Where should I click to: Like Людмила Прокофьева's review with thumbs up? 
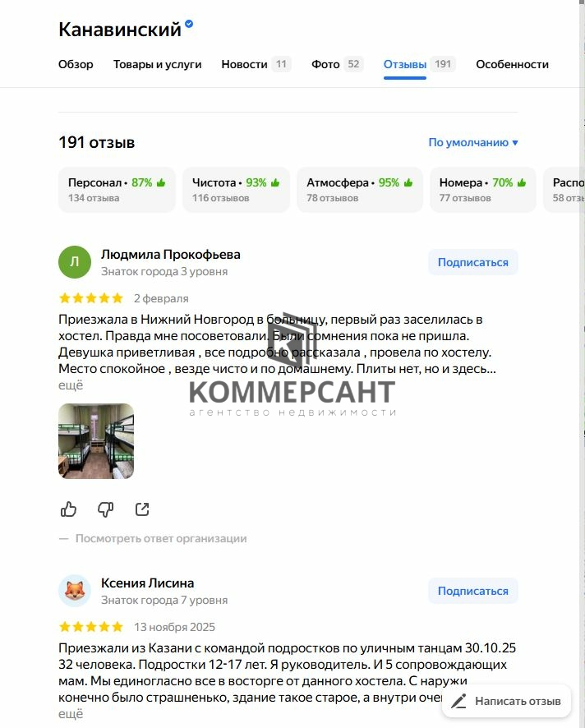69,509
